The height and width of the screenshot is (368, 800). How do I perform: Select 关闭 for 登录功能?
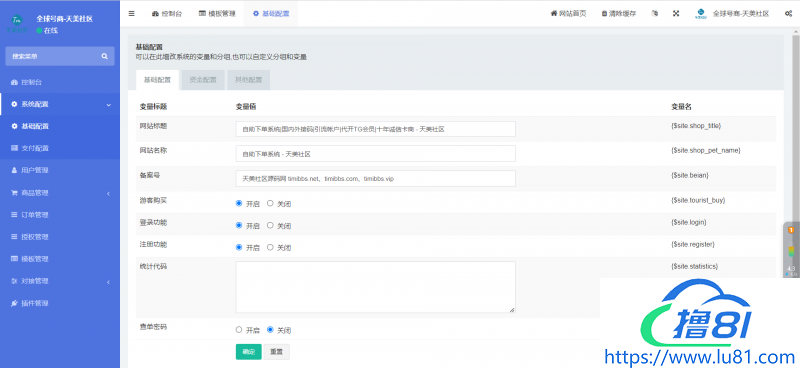coord(270,225)
